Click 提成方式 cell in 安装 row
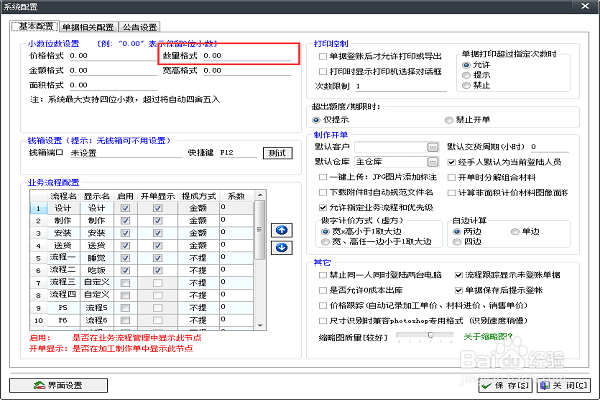 pos(198,233)
